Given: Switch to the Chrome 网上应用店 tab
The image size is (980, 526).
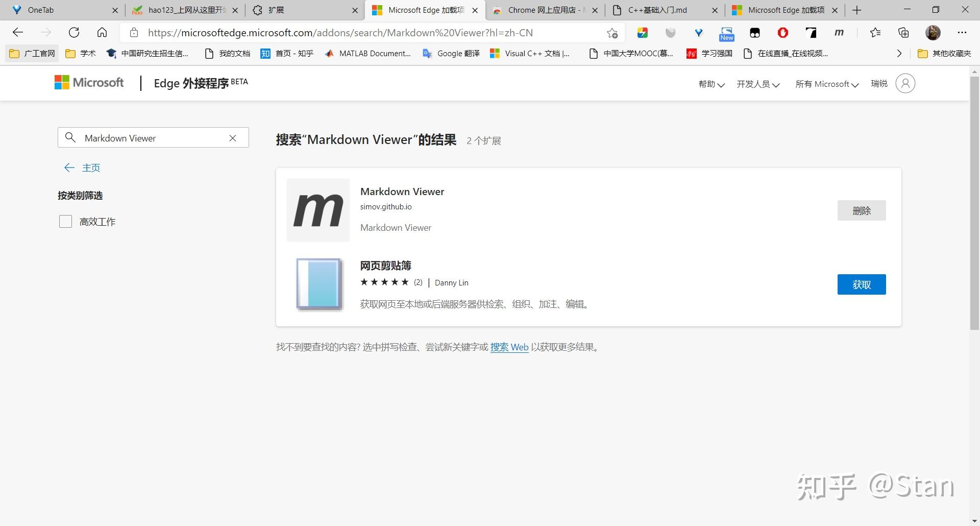Looking at the screenshot, I should point(544,10).
